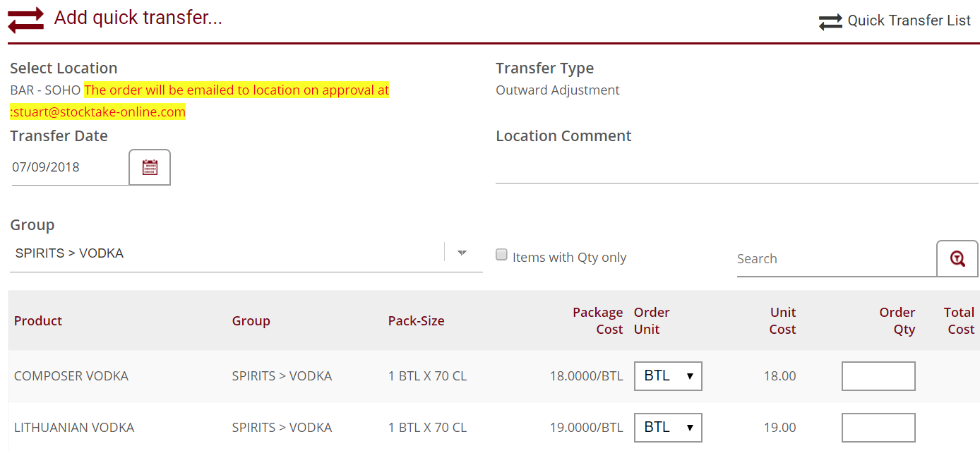Click the Search text field
980x451 pixels.
[x=835, y=259]
